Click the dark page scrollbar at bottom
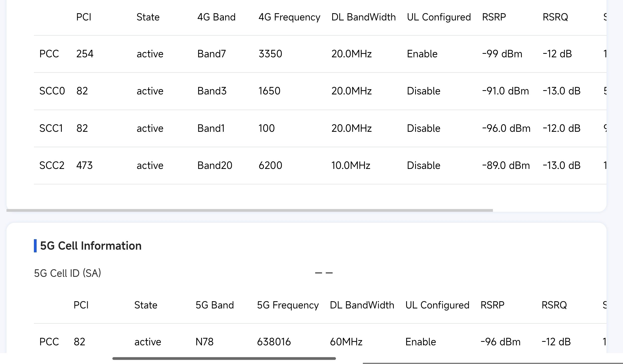623x364 pixels. [224, 359]
